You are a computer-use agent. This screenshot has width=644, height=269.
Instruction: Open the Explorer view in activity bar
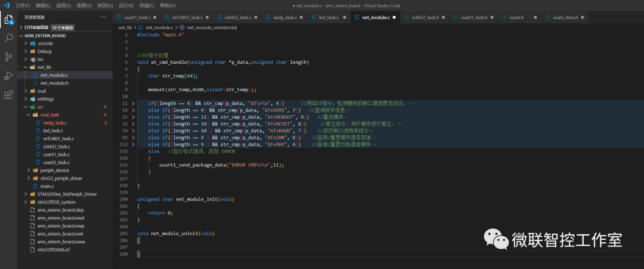tap(9, 19)
